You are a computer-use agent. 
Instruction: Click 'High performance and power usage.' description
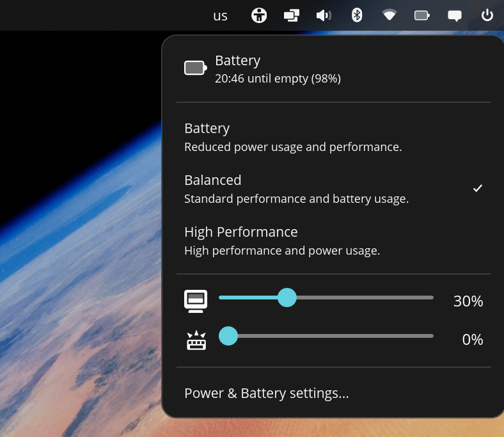pos(282,251)
